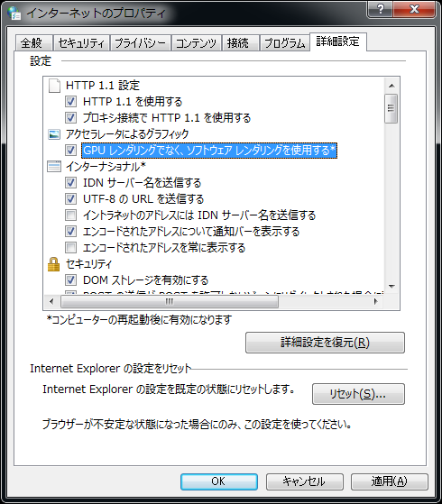Open the プログラム tab

[284, 42]
